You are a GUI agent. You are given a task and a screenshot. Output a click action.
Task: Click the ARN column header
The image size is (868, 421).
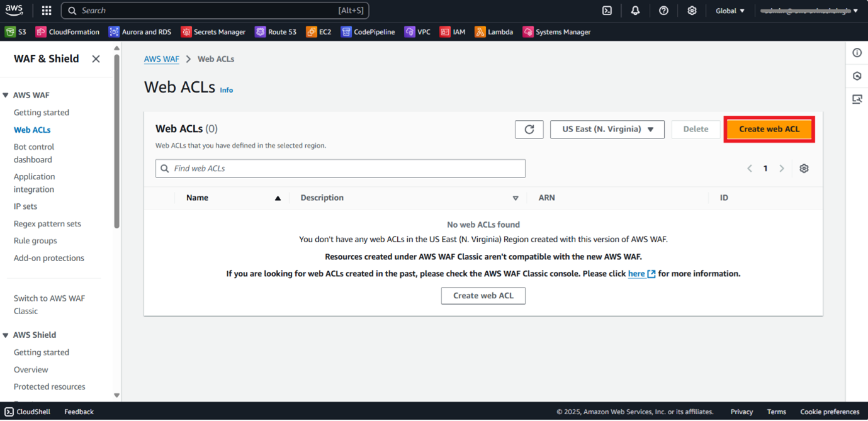[547, 198]
